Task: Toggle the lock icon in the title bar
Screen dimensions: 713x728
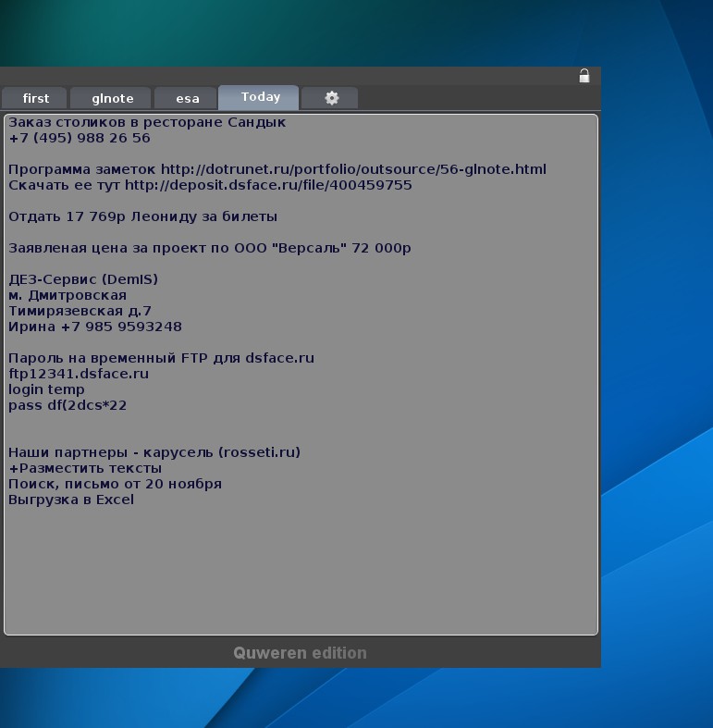Action: (584, 76)
